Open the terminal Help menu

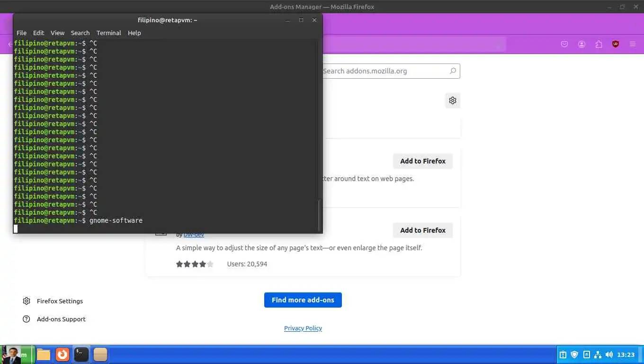coord(134,33)
